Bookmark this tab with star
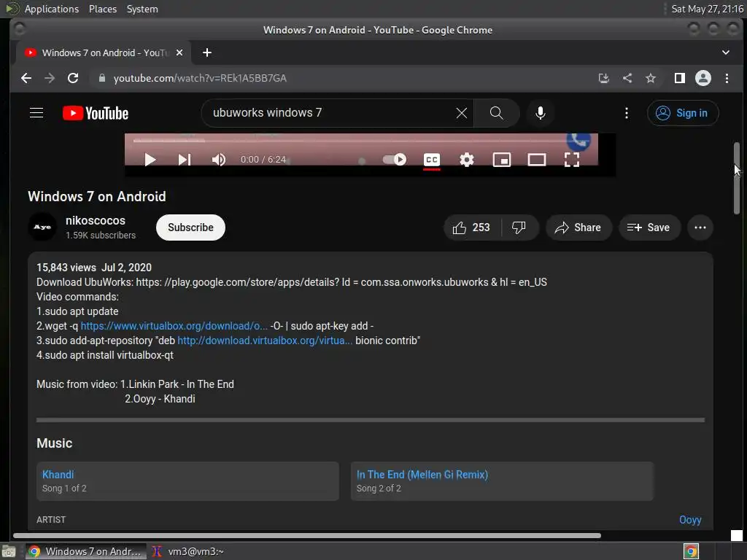 tap(651, 78)
